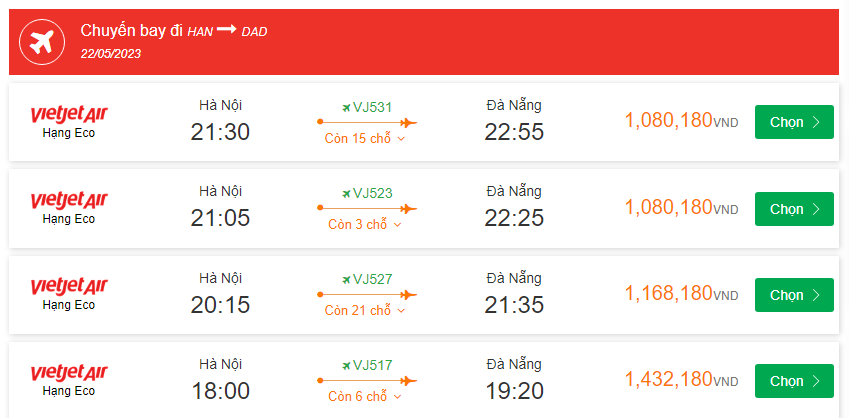The height and width of the screenshot is (418, 849).
Task: Click the green plane icon beside VJ523
Action: coord(346,193)
